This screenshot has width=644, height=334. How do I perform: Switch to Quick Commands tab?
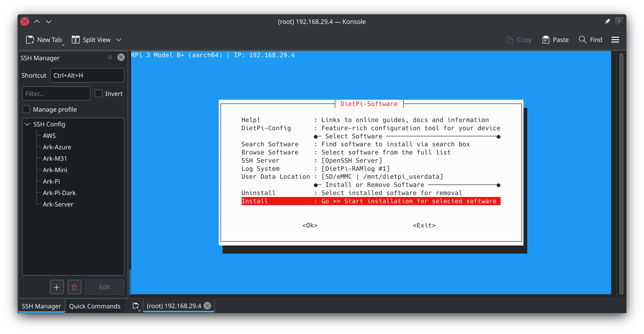(x=95, y=306)
